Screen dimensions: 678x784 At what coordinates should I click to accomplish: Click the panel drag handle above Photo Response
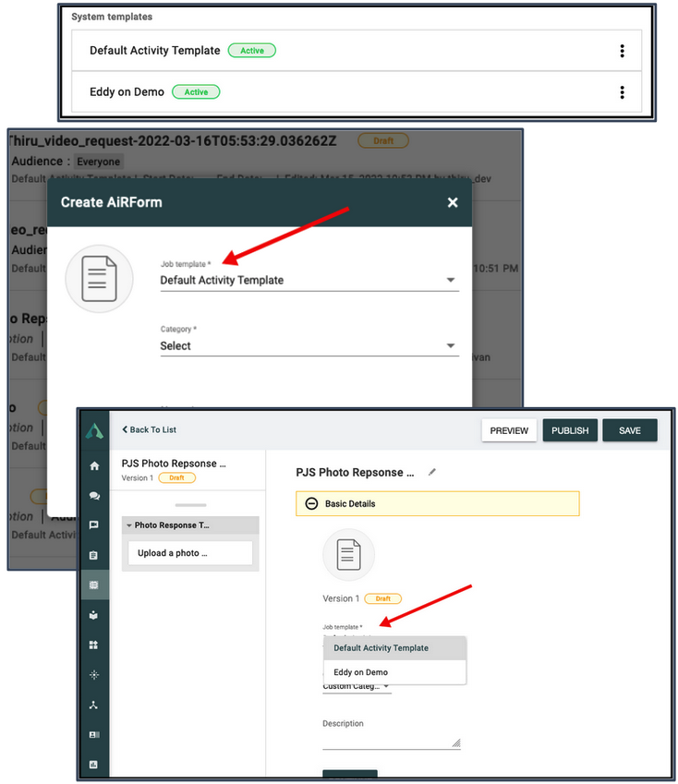coord(190,505)
